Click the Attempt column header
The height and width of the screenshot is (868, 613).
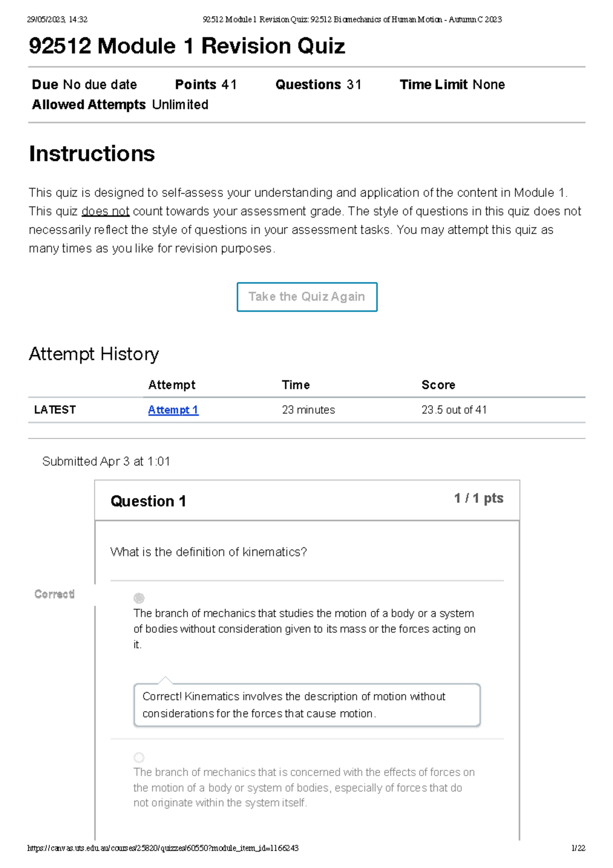[172, 385]
